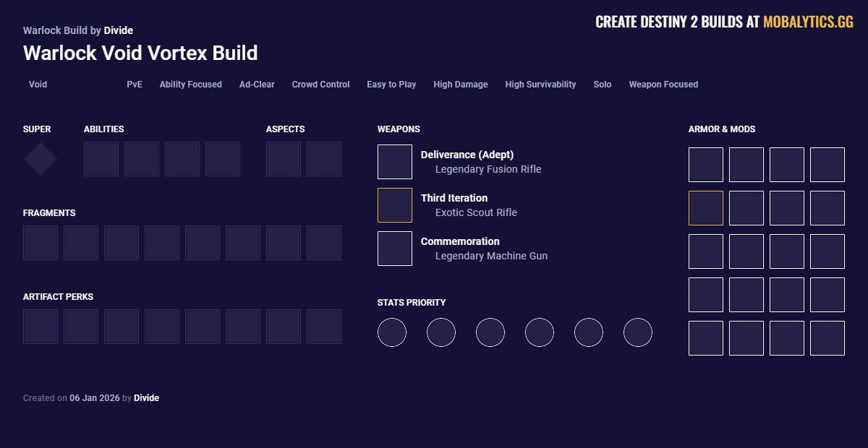Viewport: 868px width, 448px height.
Task: Click the Weapon Focused tag
Action: (x=663, y=85)
